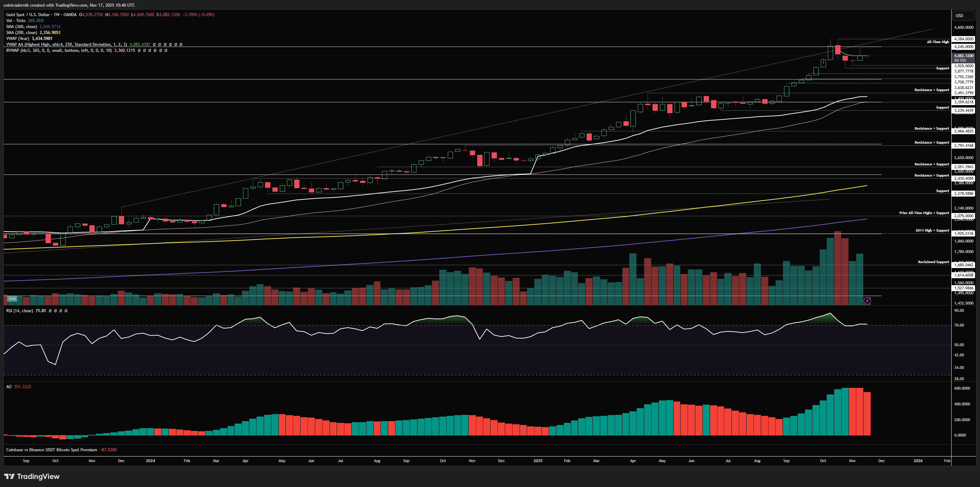Image resolution: width=980 pixels, height=487 pixels.
Task: Click the Reclaimed Support annotation label
Action: click(x=933, y=262)
